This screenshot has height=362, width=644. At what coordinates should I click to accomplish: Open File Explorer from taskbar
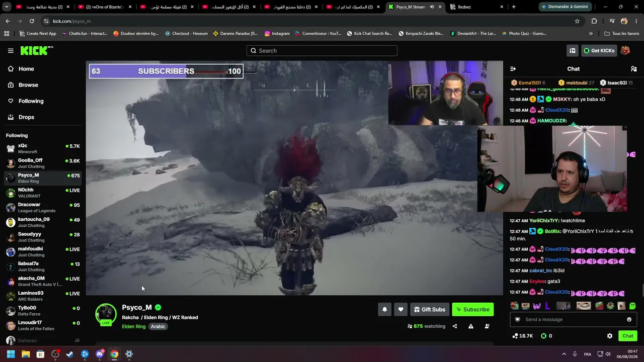26,354
